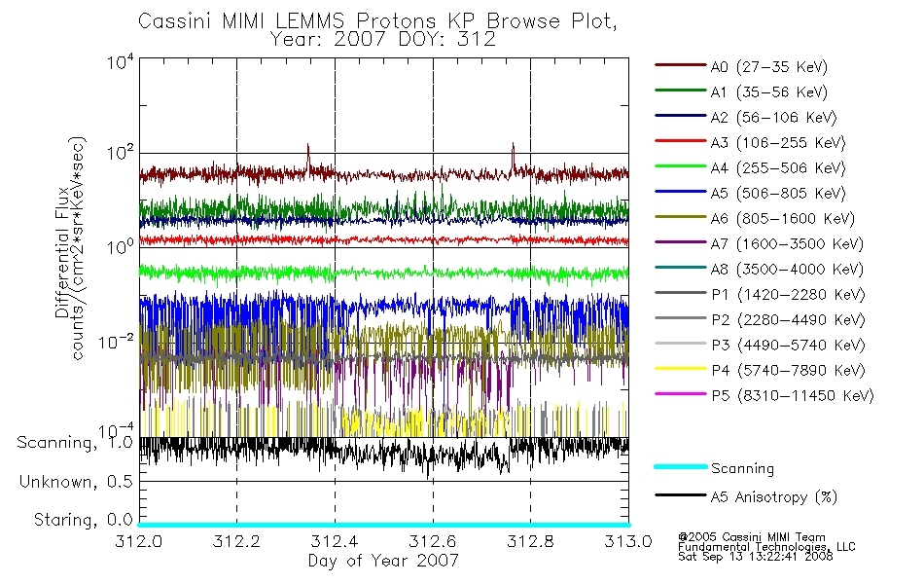Click the dark green A1 legend line
This screenshot has height=584, width=924.
point(680,91)
